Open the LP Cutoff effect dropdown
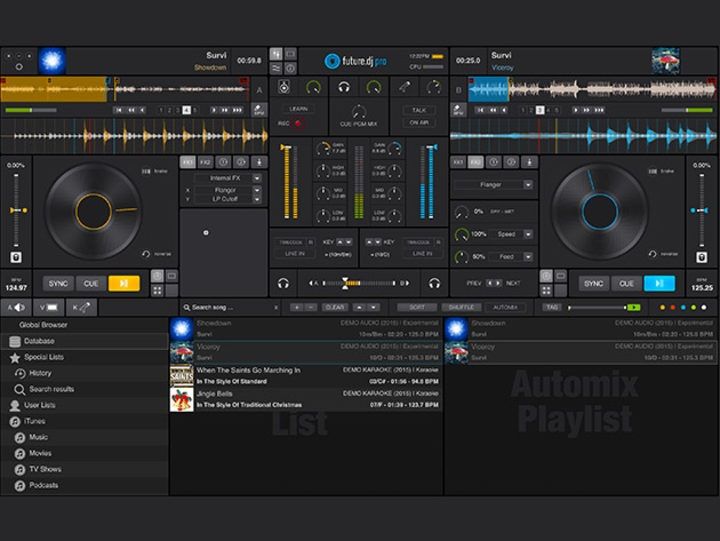720x541 pixels. (257, 199)
